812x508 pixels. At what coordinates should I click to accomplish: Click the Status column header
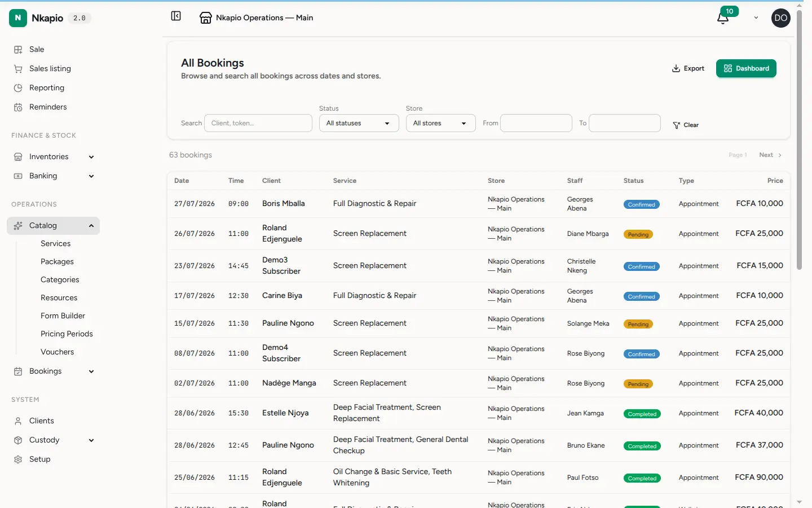(x=633, y=181)
